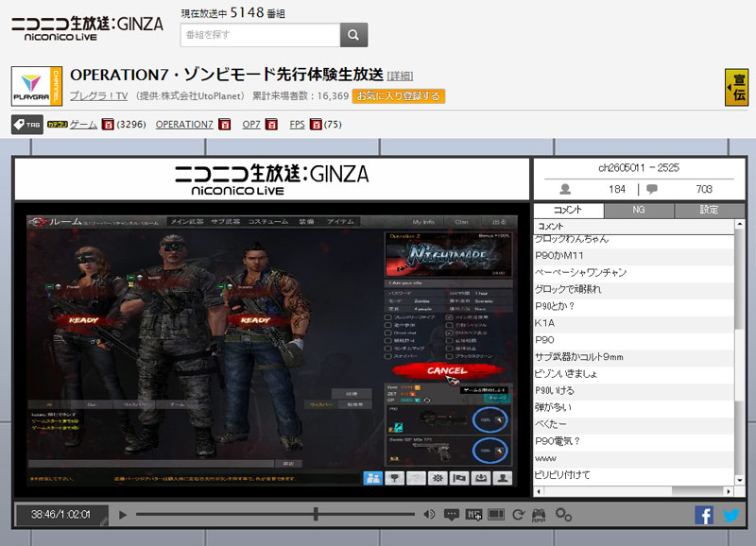Click the magnifier search button

tap(353, 35)
